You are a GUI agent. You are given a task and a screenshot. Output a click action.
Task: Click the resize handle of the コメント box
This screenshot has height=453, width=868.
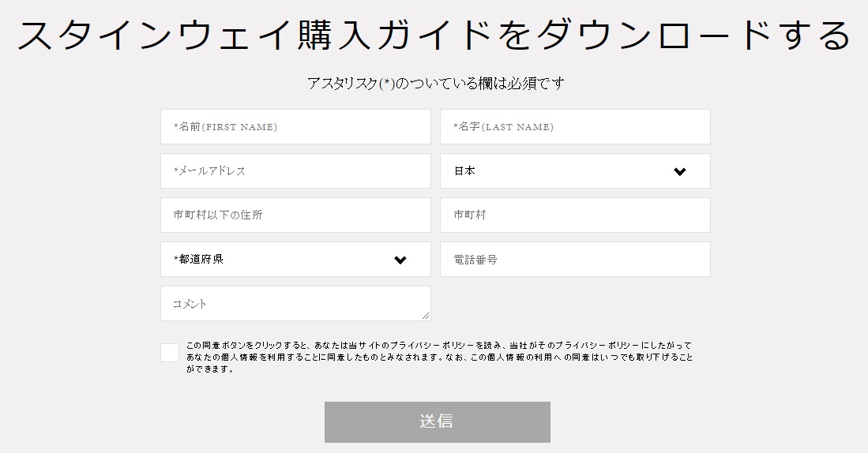426,316
